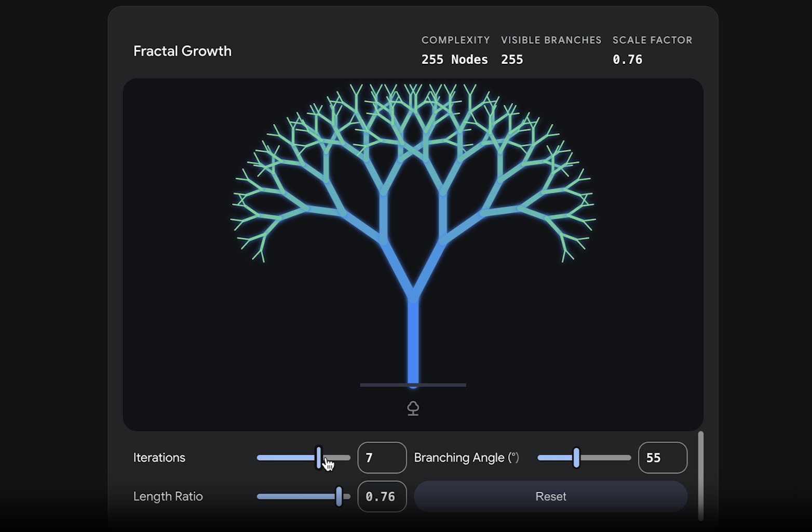
Task: Click the Branching Angle slider handle
Action: pos(576,458)
